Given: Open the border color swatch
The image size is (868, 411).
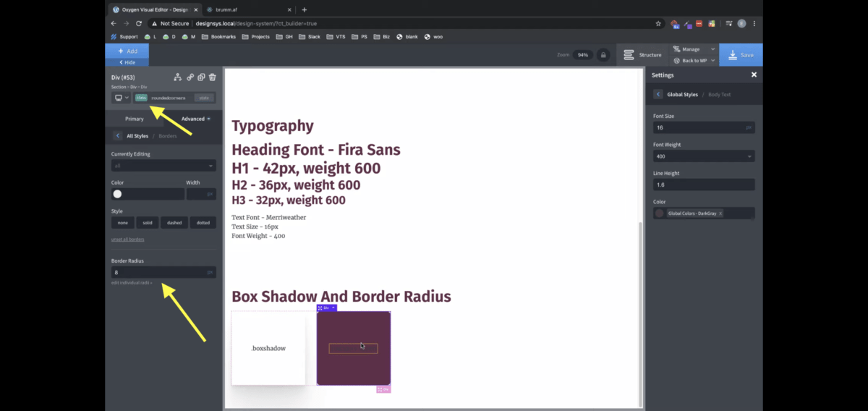Looking at the screenshot, I should (118, 194).
